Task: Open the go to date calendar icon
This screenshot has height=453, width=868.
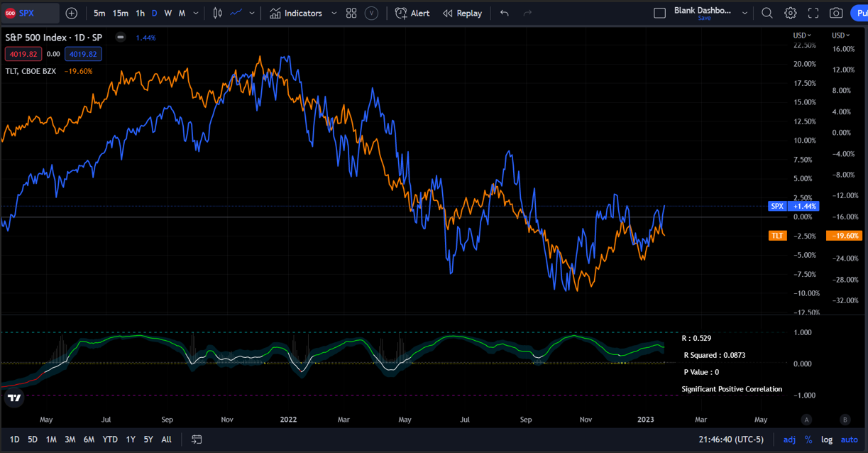Action: [x=197, y=440]
